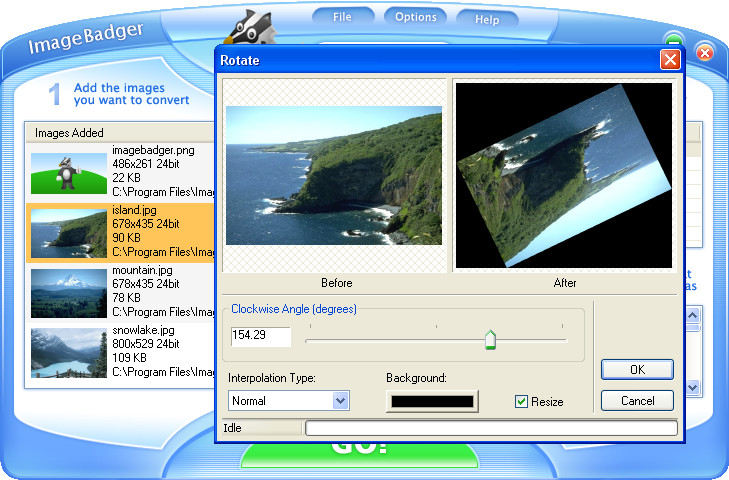Click the black Background color swatch

(432, 401)
